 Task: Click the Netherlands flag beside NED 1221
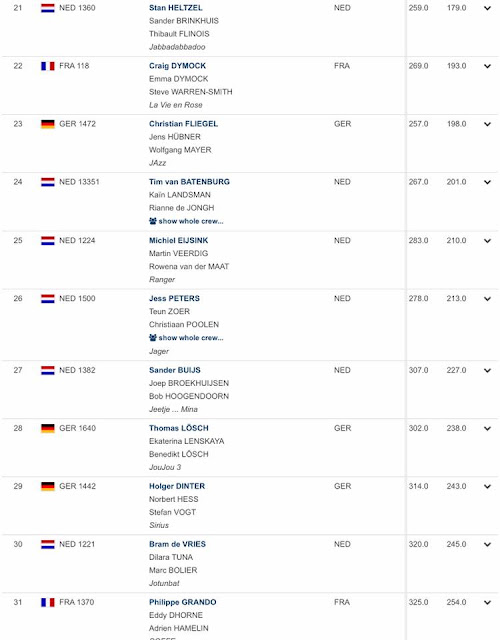coord(48,544)
